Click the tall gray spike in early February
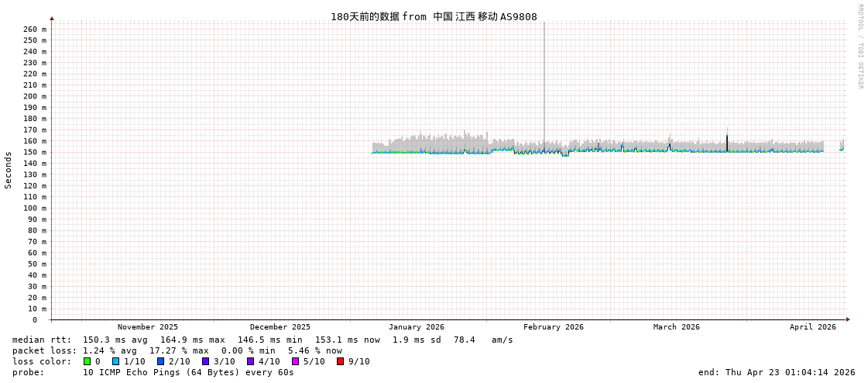Viewport: 868px width, 383px height. pyautogui.click(x=544, y=78)
